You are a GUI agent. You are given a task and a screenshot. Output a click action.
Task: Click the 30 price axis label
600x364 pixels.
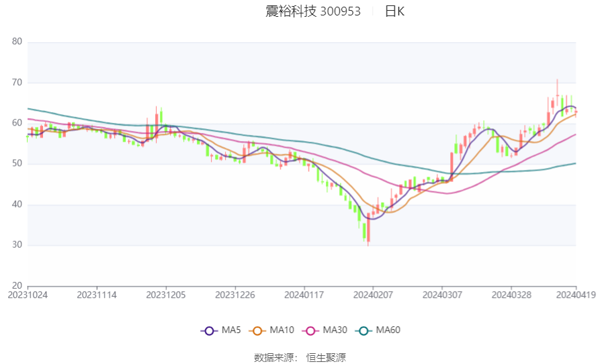[x=17, y=245]
